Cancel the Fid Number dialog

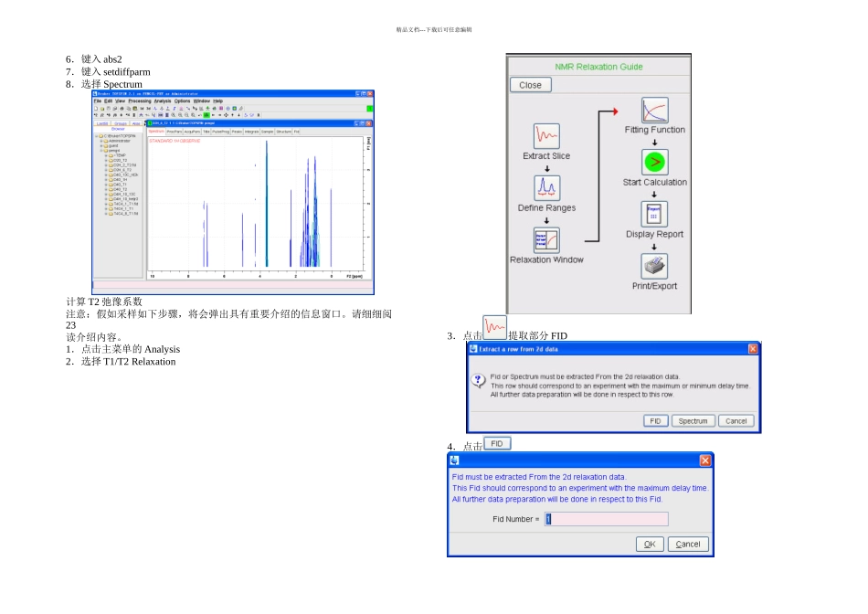688,545
